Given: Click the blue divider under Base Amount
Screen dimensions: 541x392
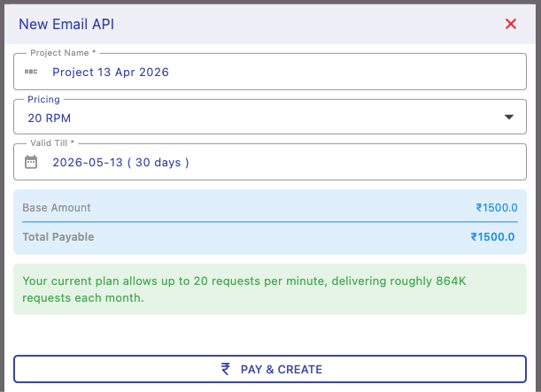Looking at the screenshot, I should pyautogui.click(x=269, y=222).
